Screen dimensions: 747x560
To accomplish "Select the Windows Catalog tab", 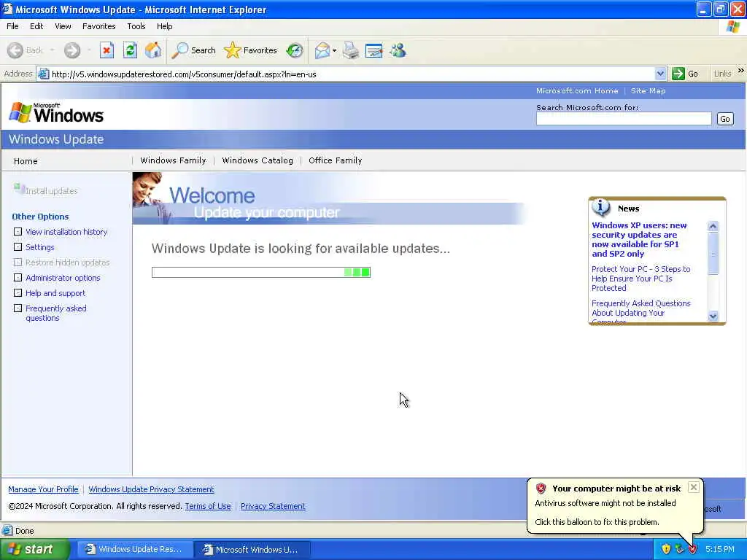I will (x=258, y=160).
